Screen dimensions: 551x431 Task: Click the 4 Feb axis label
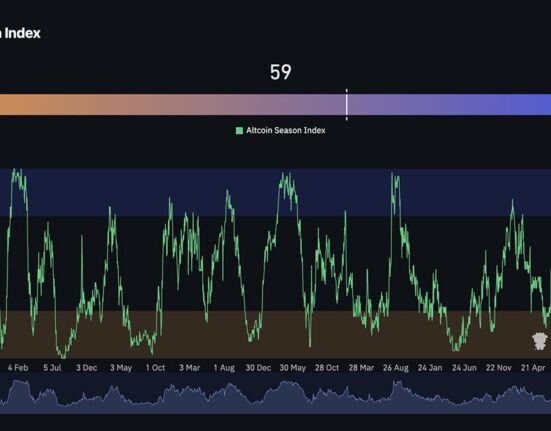pos(18,368)
